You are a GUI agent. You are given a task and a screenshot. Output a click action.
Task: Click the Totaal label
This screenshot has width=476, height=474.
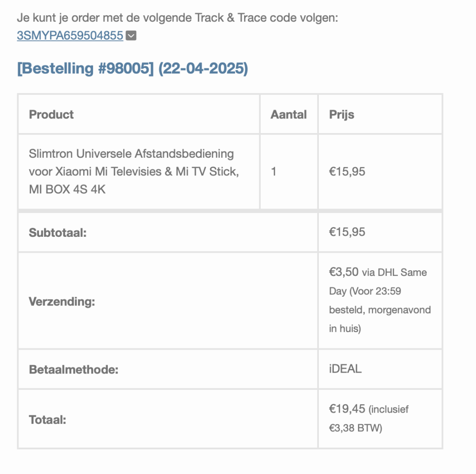(x=47, y=420)
